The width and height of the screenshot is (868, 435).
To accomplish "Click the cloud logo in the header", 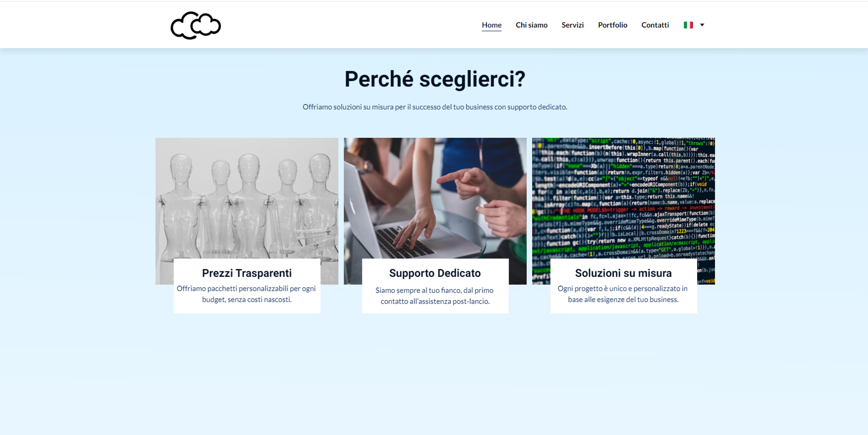I will (196, 25).
